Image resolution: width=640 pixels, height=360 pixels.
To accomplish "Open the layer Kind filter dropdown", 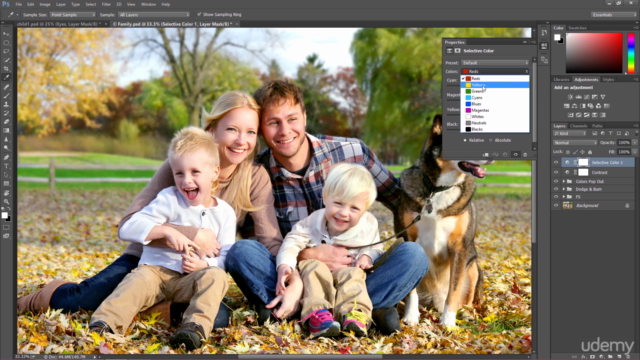I will coord(570,133).
